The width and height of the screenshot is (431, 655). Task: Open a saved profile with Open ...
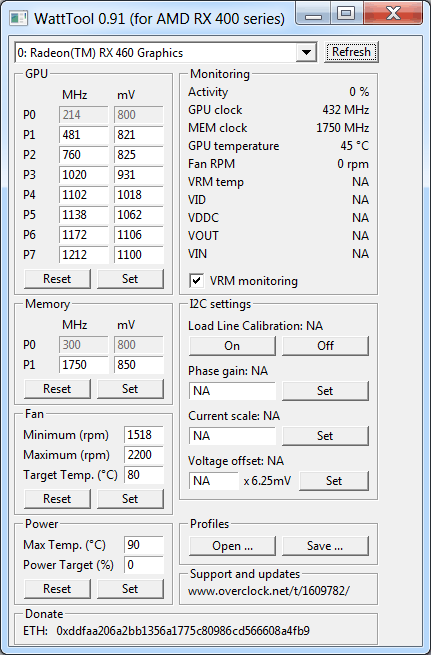[x=232, y=546]
